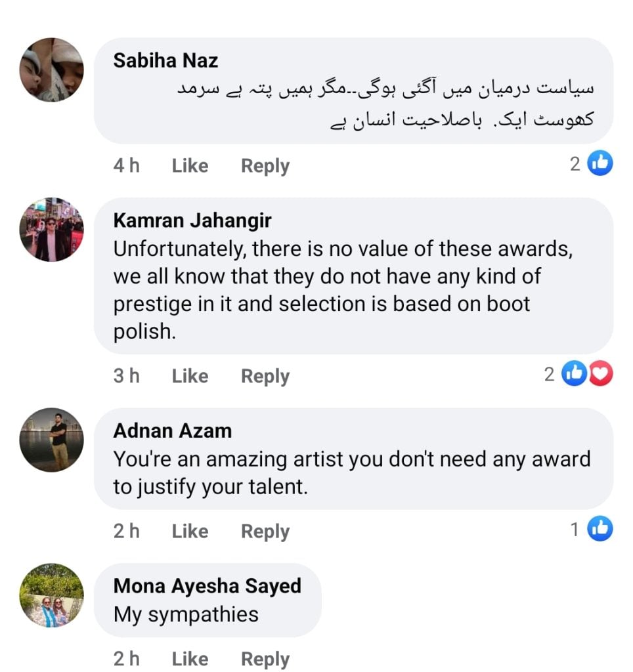Open Adnan Azam's profile picture
The height and width of the screenshot is (672, 633).
(x=51, y=440)
